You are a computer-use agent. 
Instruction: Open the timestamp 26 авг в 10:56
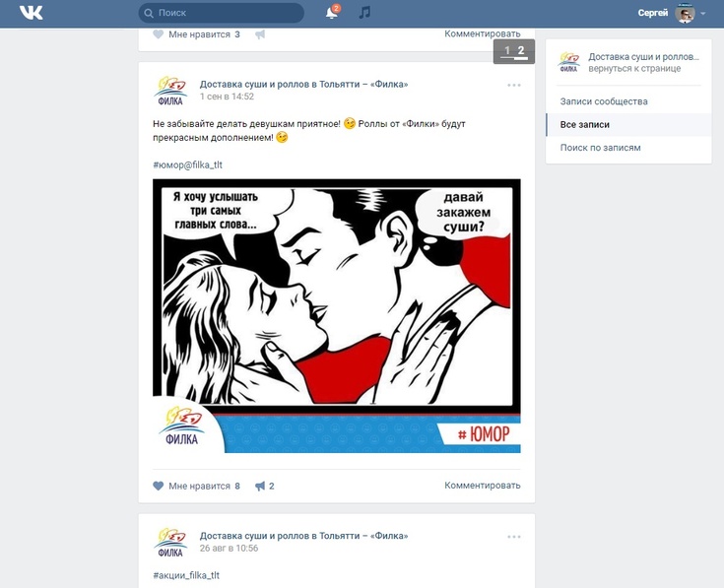(229, 549)
